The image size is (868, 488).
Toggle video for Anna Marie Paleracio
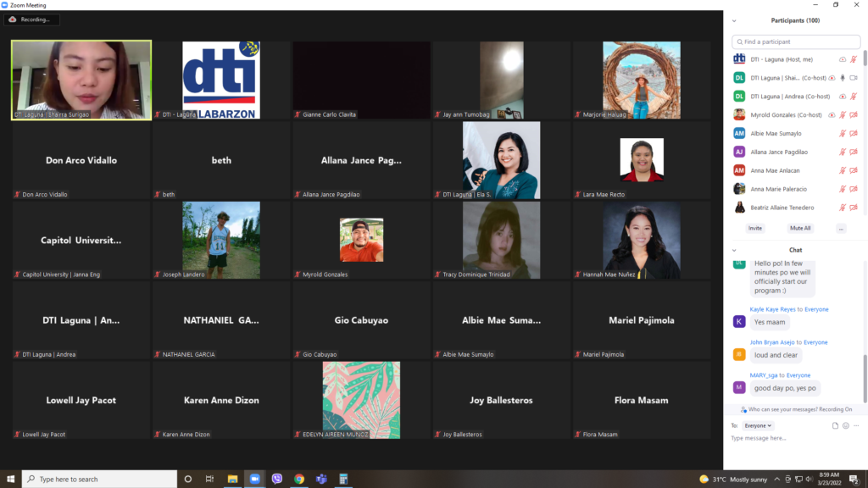tap(854, 189)
